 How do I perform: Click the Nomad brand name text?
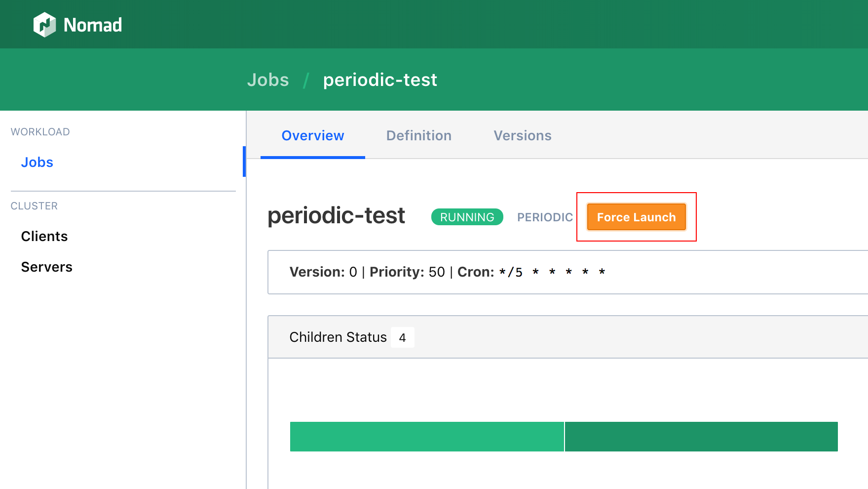[93, 25]
